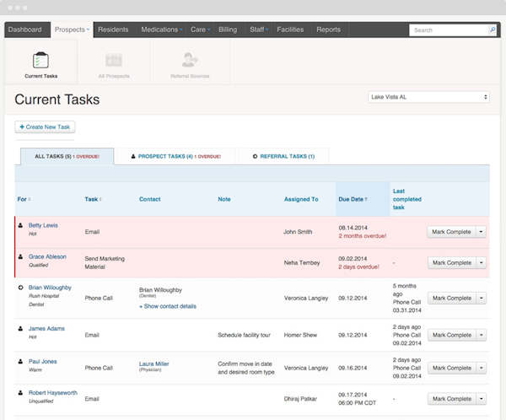Open the Medications menu
Screen dimensions: 506x420
click(162, 30)
